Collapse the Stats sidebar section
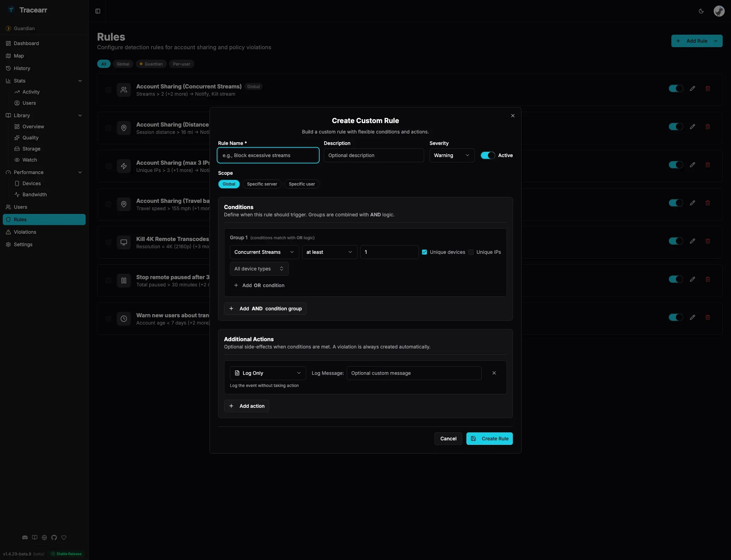This screenshot has height=560, width=731. click(x=80, y=81)
